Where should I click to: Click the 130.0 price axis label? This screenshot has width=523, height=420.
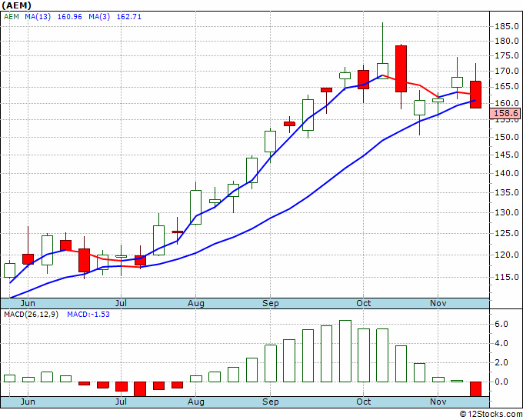507,212
